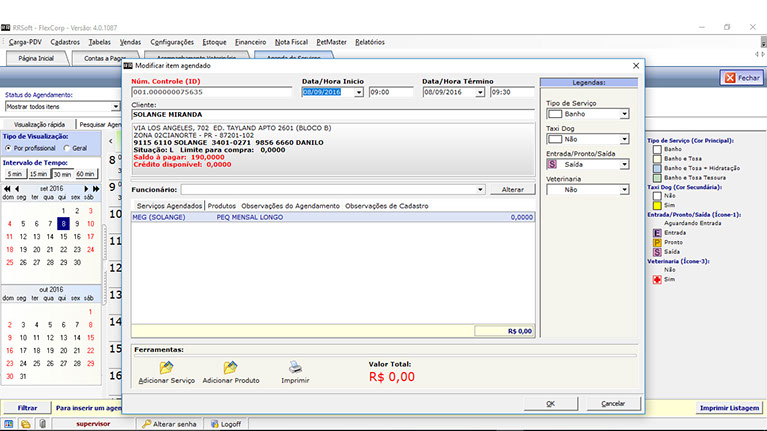Click the Alterar button beside Funcionário
This screenshot has height=431, width=767.
point(512,189)
